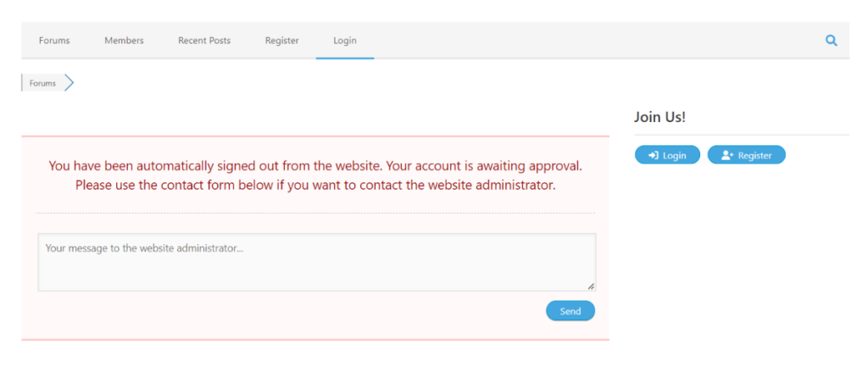Click the message box resize grip
Screen dimensions: 868x372
[x=591, y=286]
